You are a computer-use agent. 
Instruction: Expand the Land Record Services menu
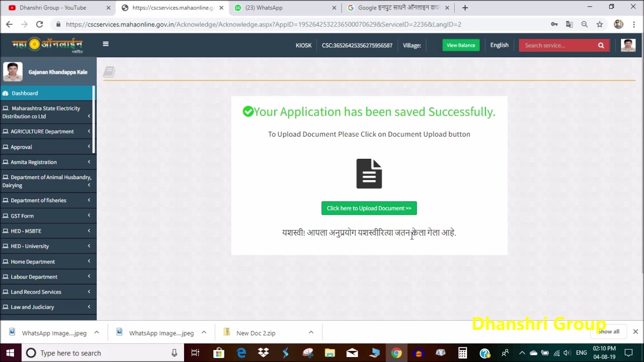click(48, 292)
